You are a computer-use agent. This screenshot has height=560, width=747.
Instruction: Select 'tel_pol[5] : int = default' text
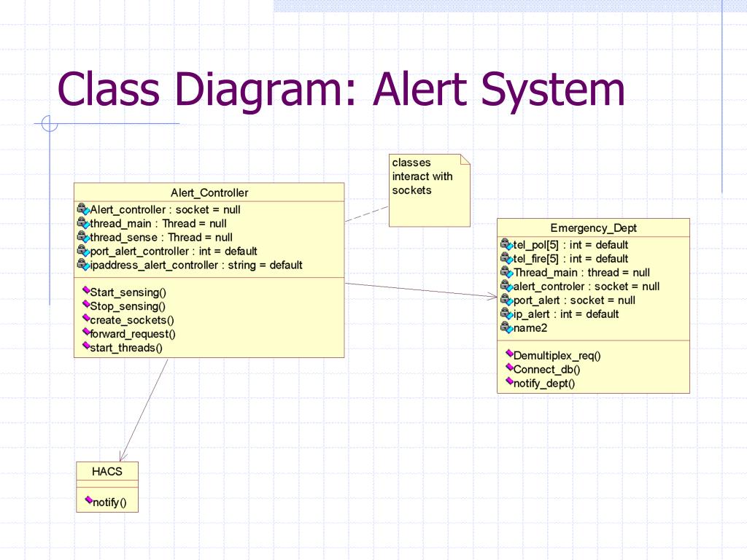click(x=570, y=245)
